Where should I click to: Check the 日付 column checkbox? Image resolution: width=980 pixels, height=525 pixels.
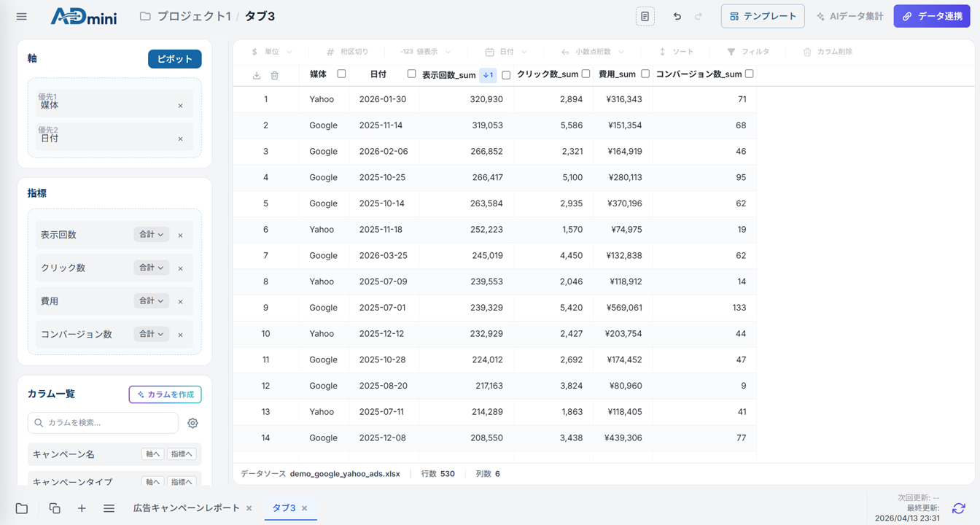411,74
